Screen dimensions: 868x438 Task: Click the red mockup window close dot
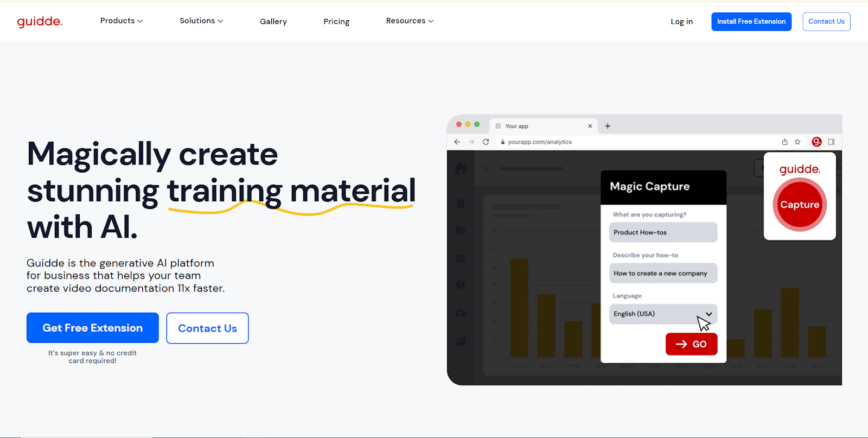coord(459,124)
